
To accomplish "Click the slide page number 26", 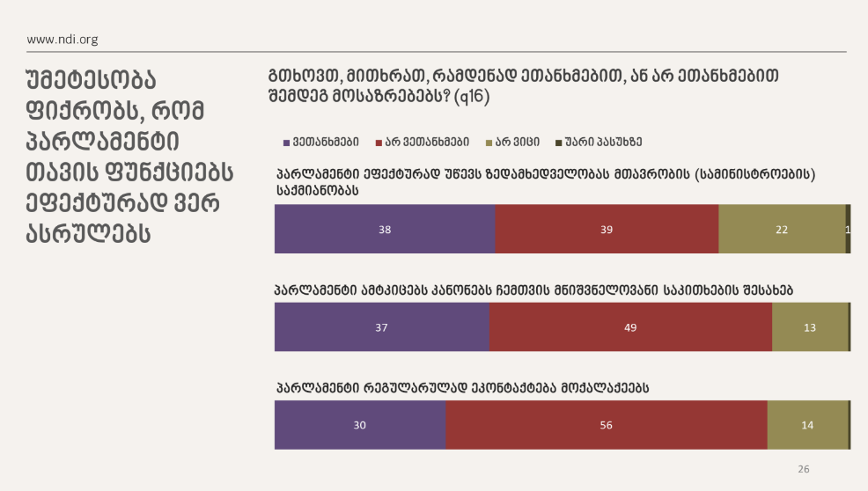I will (803, 469).
